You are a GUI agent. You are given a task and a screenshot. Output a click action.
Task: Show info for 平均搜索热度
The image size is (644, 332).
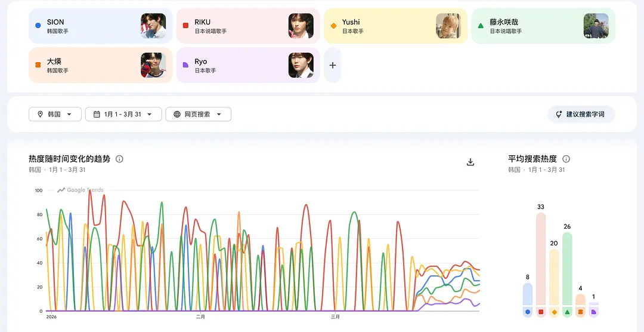click(566, 159)
